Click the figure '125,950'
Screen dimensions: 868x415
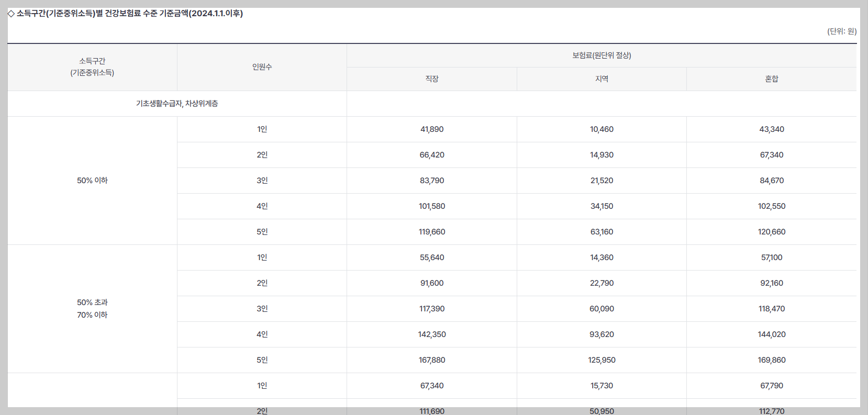coord(602,360)
